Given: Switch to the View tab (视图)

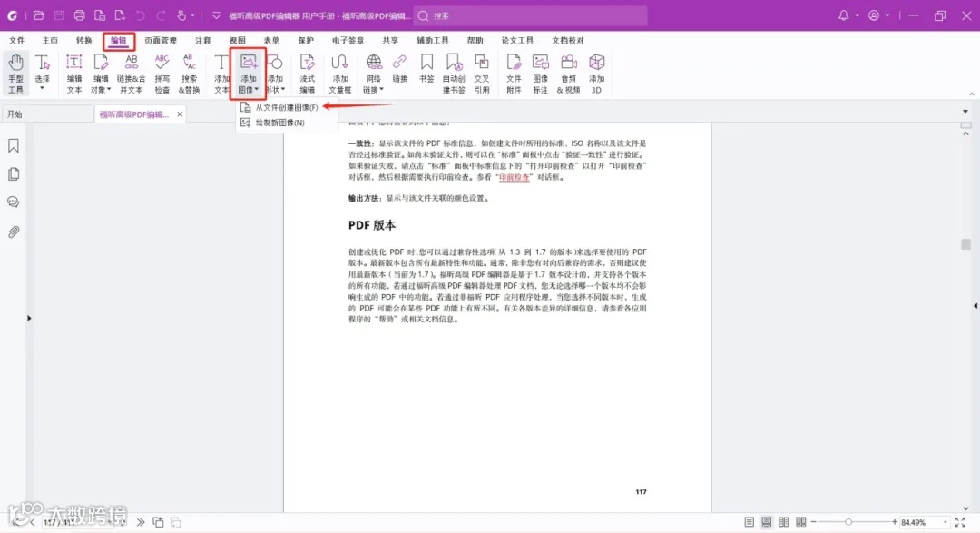Looking at the screenshot, I should 238,40.
